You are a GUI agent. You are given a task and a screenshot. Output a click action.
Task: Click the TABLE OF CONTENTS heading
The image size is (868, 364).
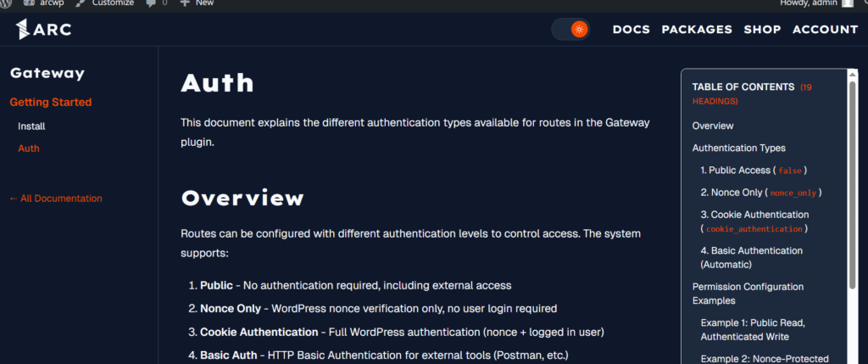pos(743,87)
